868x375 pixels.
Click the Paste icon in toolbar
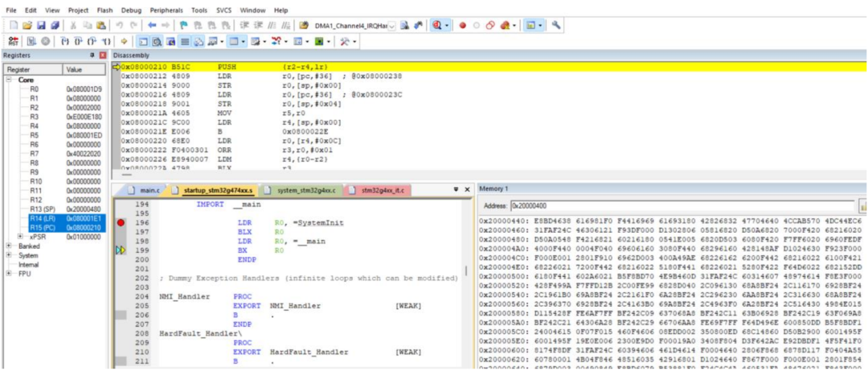click(x=100, y=26)
